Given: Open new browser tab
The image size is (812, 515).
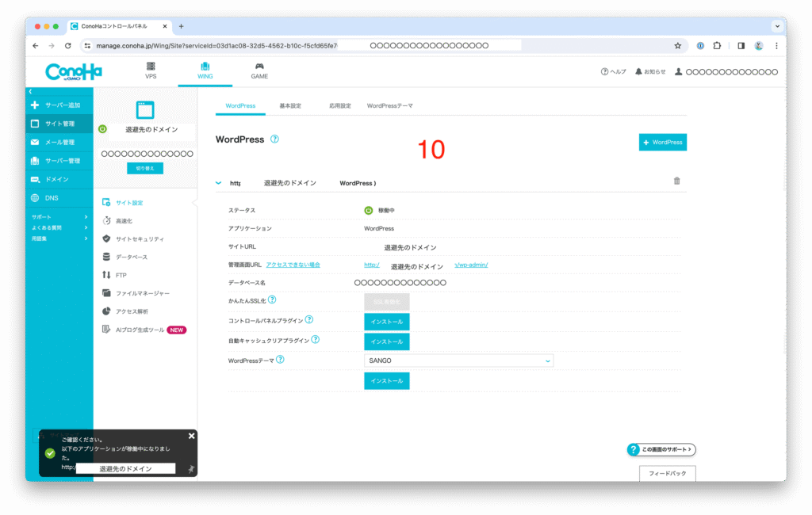Looking at the screenshot, I should point(182,26).
